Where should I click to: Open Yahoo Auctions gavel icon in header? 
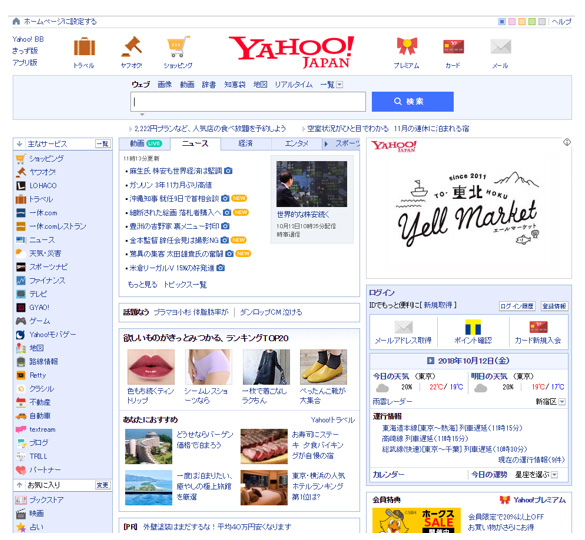(x=131, y=47)
